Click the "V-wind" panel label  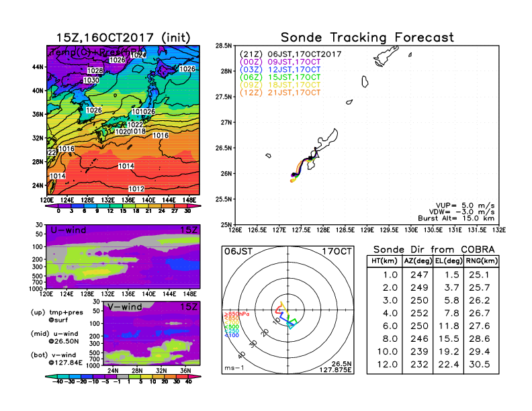(124, 307)
